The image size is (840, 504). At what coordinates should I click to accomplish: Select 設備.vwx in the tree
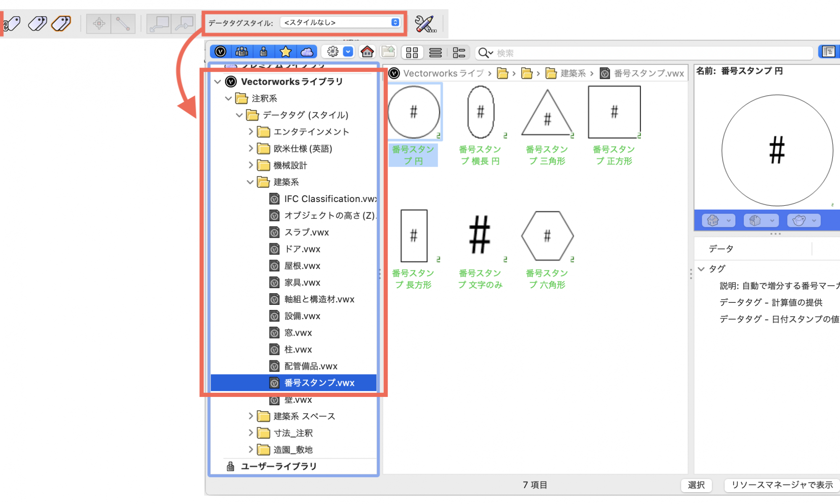click(294, 316)
